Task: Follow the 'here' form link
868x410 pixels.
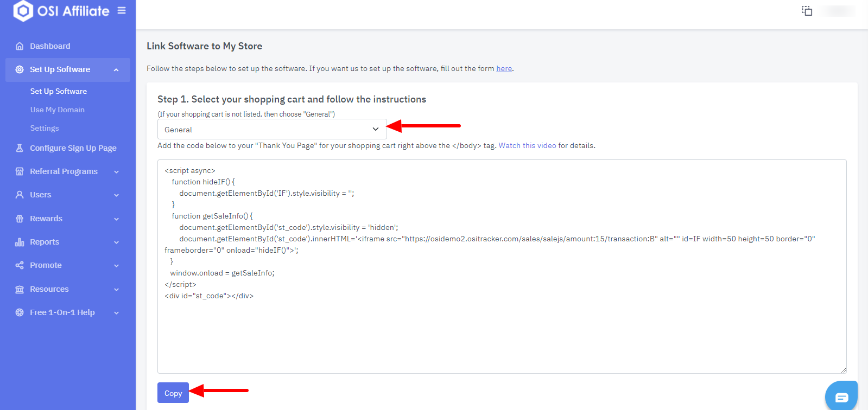Action: (504, 68)
